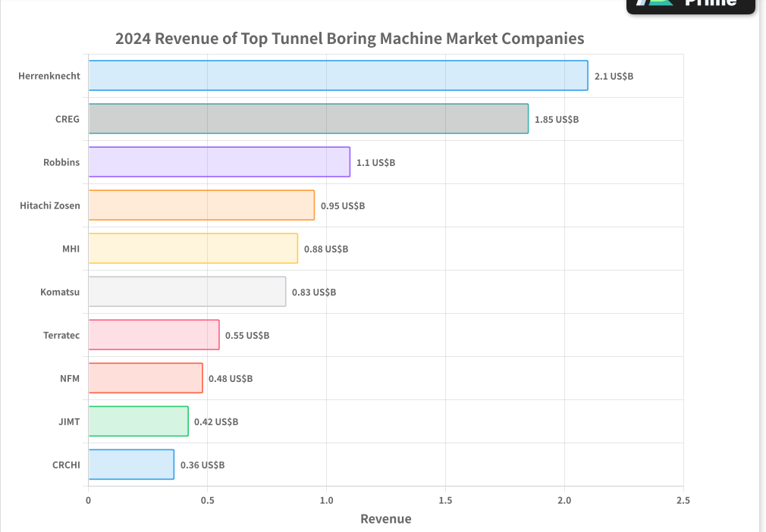Click the 0.36 US$B value label
Image resolution: width=766 pixels, height=532 pixels.
coord(202,465)
